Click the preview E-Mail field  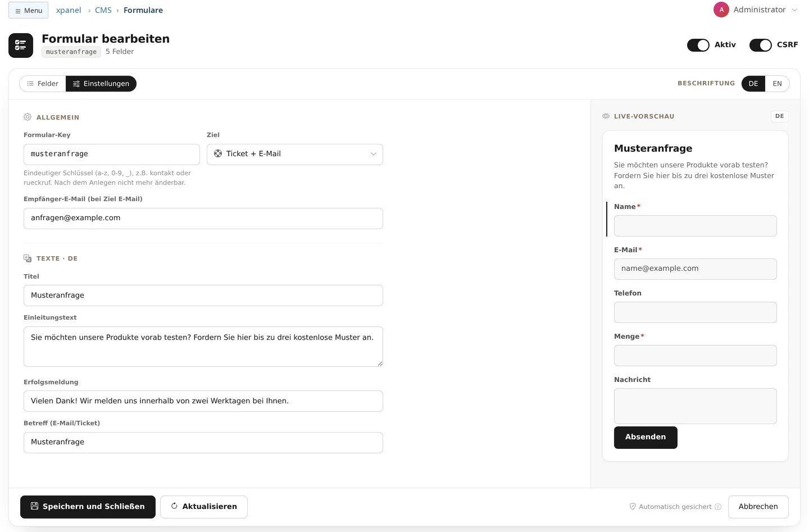[696, 269]
